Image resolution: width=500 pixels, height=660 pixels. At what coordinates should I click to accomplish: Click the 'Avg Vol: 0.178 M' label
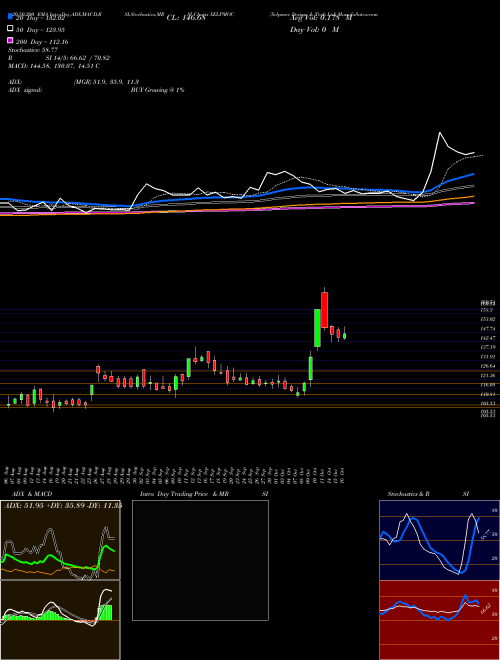321,18
